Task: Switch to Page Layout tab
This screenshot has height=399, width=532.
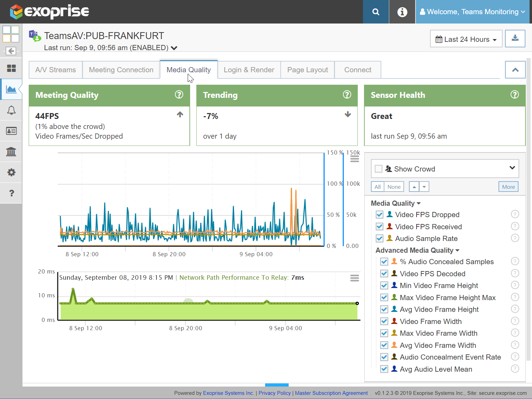Action: 308,70
